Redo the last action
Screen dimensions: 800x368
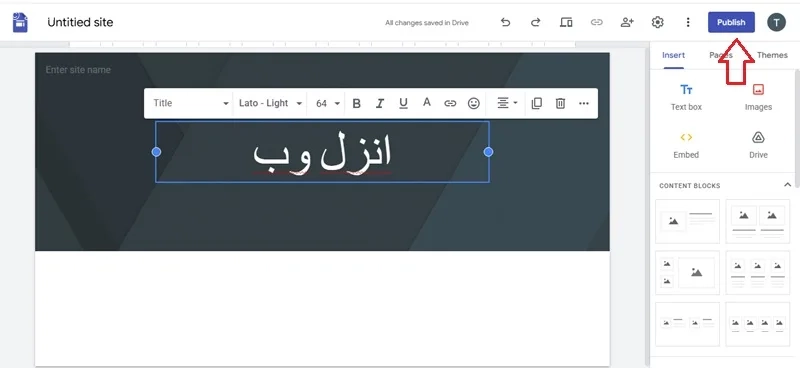pos(535,22)
